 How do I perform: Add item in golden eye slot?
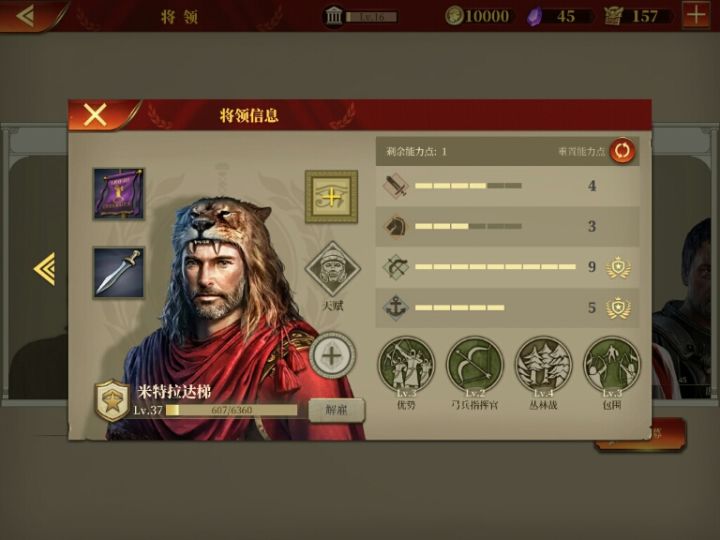[x=331, y=197]
